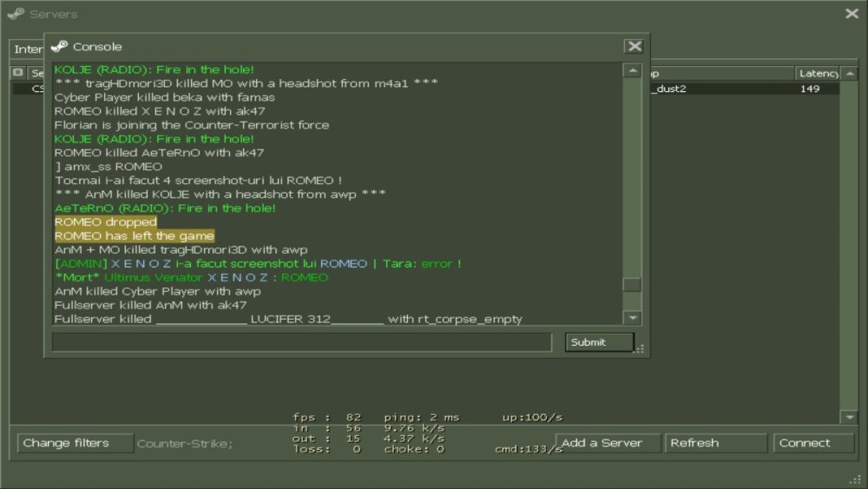Viewport: 868px width, 489px height.
Task: Click the console scrollbar down arrow
Action: pyautogui.click(x=632, y=318)
